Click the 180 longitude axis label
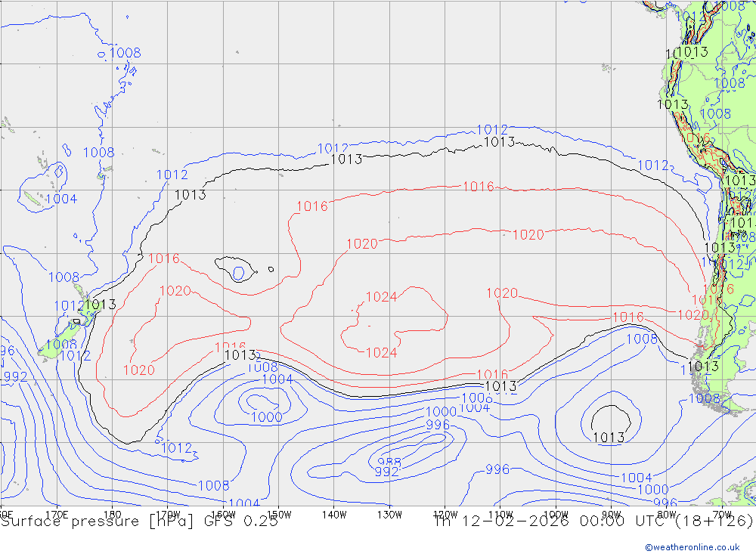756x554 pixels. 112,515
